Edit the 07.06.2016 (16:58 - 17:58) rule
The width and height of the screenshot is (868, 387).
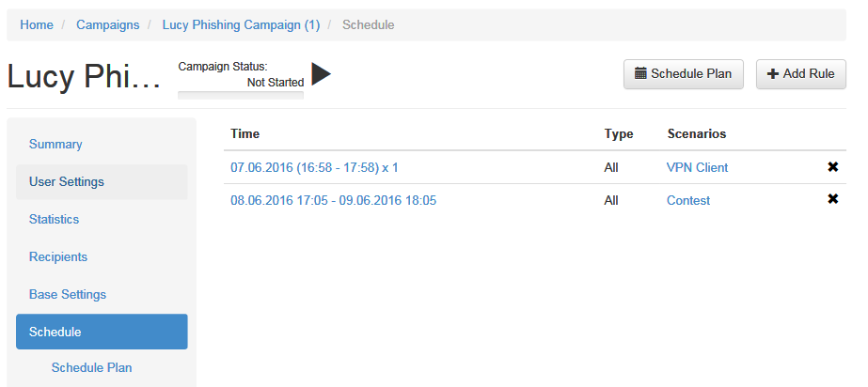click(314, 167)
